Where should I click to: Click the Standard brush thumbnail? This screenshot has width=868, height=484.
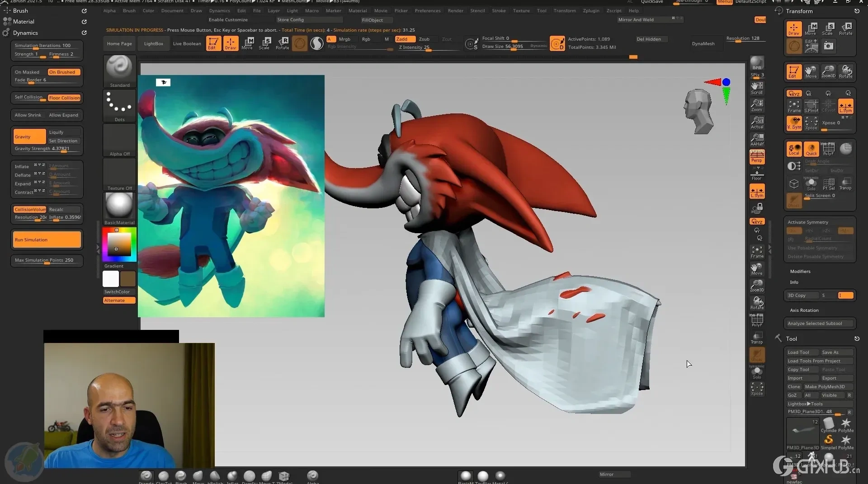tap(119, 69)
